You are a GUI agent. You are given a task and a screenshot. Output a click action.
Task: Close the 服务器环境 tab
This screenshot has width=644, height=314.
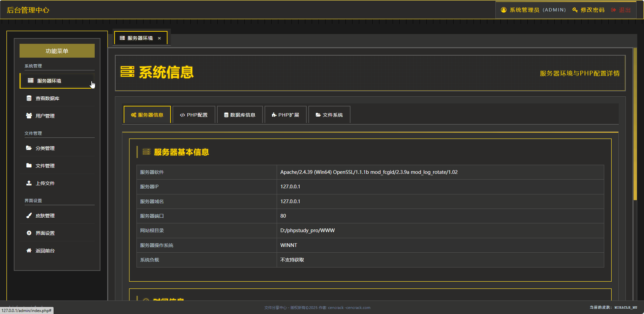coord(159,38)
